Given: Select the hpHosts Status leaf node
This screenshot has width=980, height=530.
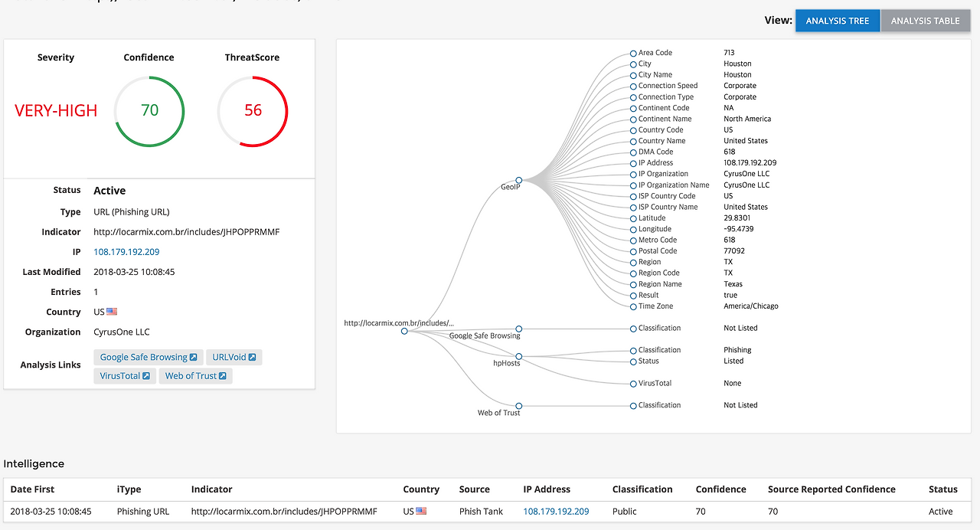Looking at the screenshot, I should click(x=633, y=362).
